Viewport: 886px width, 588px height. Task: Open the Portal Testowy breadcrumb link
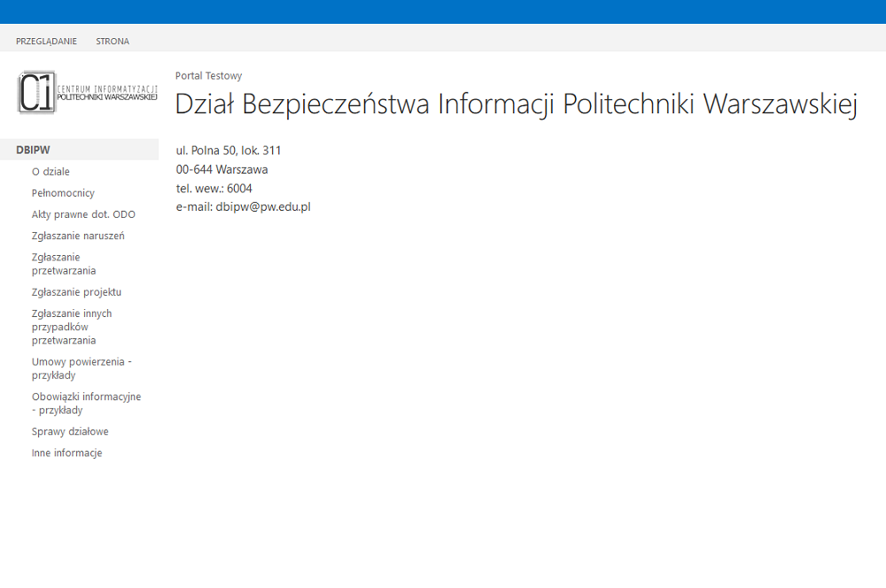click(x=208, y=75)
